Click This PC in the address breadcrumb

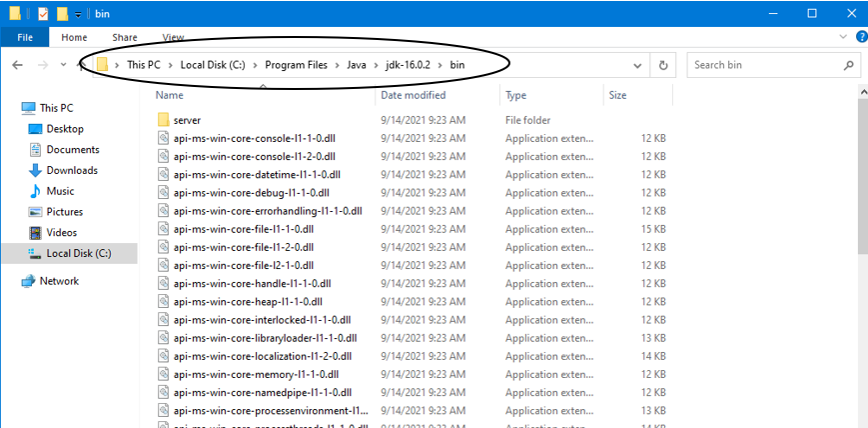coord(144,65)
